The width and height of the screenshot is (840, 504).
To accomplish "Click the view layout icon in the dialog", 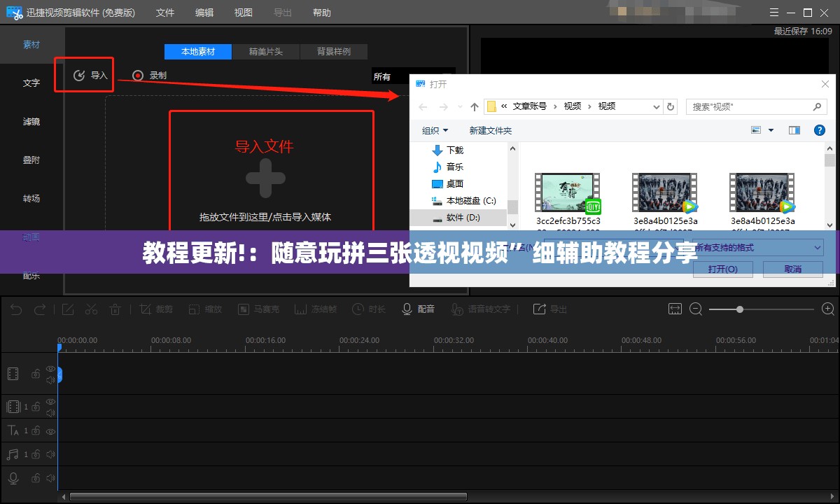I will point(756,130).
